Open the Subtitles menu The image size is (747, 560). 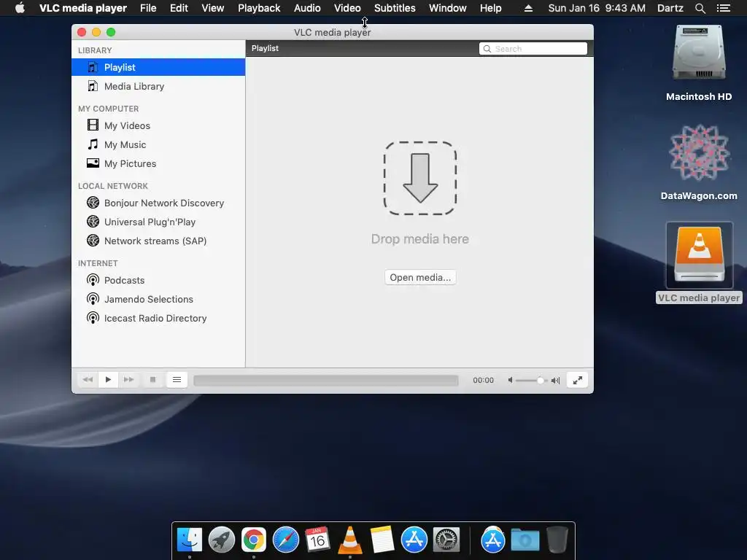point(395,8)
